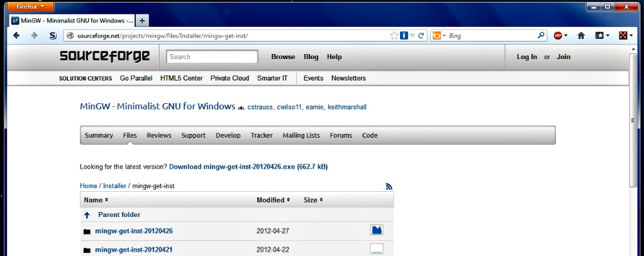Open the mingw-get-inst-20120426 folder link
644x256 pixels.
point(134,231)
